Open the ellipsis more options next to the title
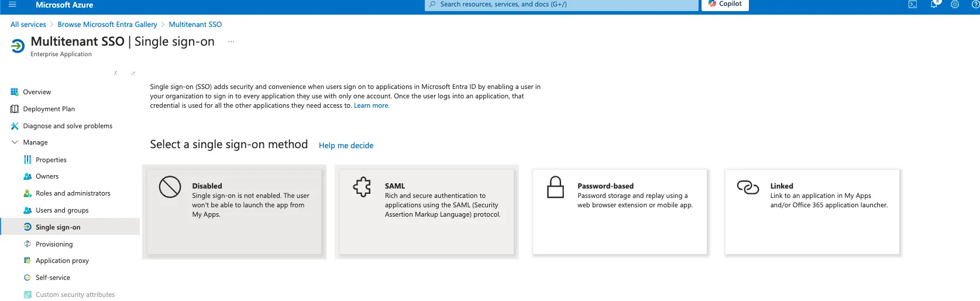Image resolution: width=980 pixels, height=301 pixels. click(x=231, y=42)
